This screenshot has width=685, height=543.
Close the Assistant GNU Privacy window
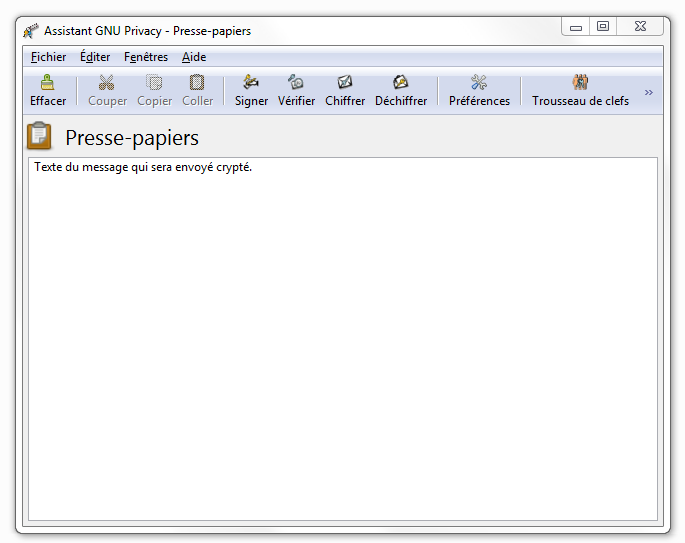tap(640, 27)
